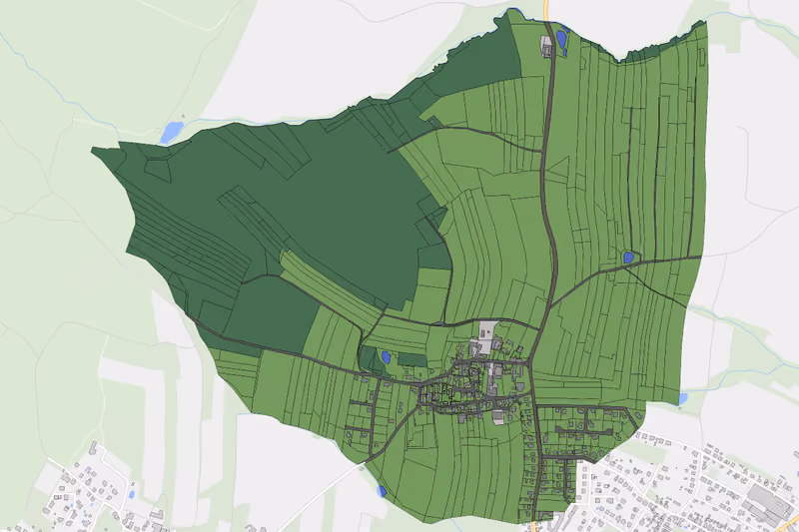Click the blue pond outside the northwest forest edge
This screenshot has width=799, height=532.
[171, 133]
